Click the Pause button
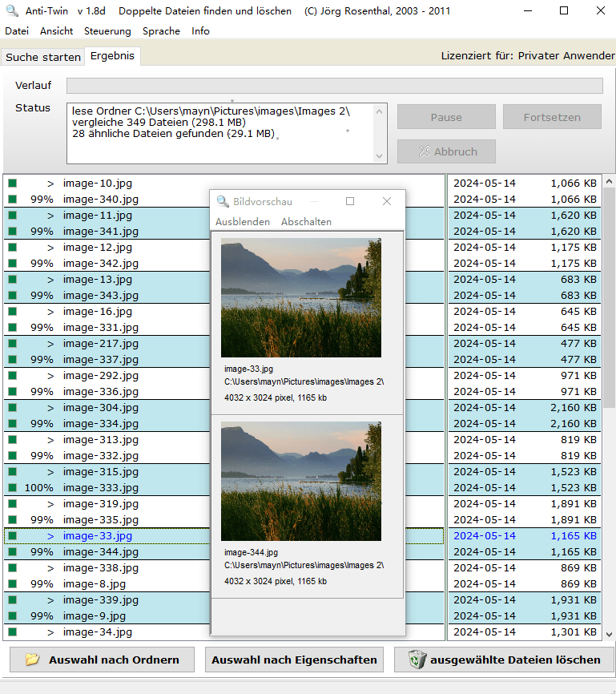 click(x=446, y=117)
